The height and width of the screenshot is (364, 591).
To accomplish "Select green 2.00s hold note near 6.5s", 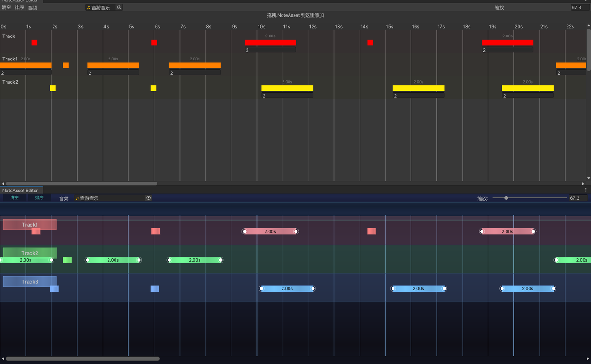I will pyautogui.click(x=195, y=260).
